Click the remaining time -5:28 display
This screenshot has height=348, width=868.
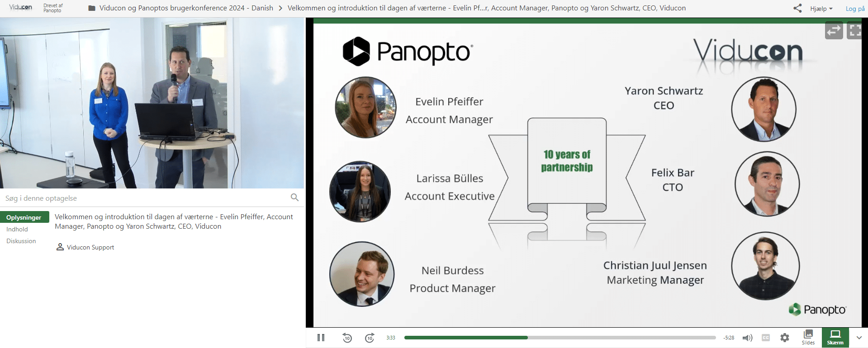[729, 338]
